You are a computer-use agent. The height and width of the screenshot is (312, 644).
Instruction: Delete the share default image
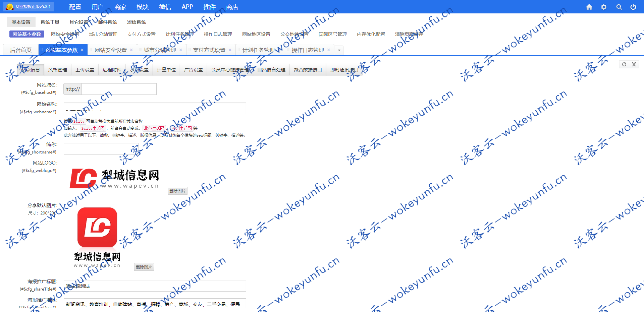tap(144, 267)
